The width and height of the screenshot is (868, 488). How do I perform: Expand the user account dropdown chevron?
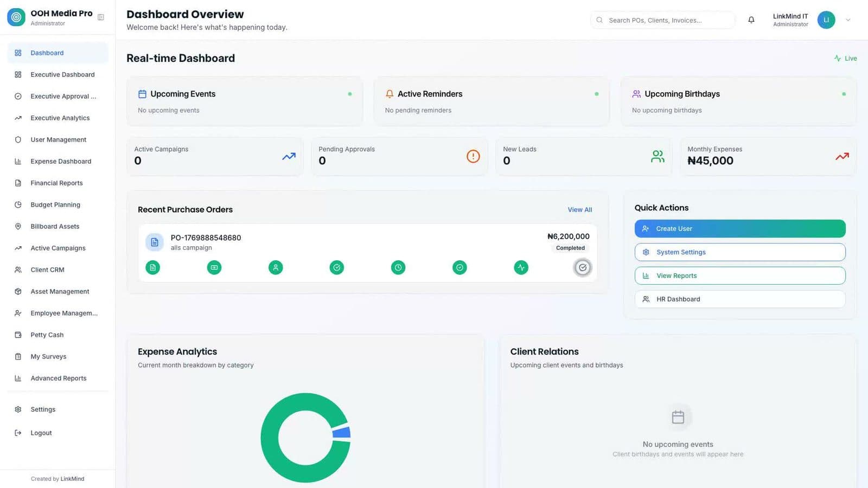(848, 20)
